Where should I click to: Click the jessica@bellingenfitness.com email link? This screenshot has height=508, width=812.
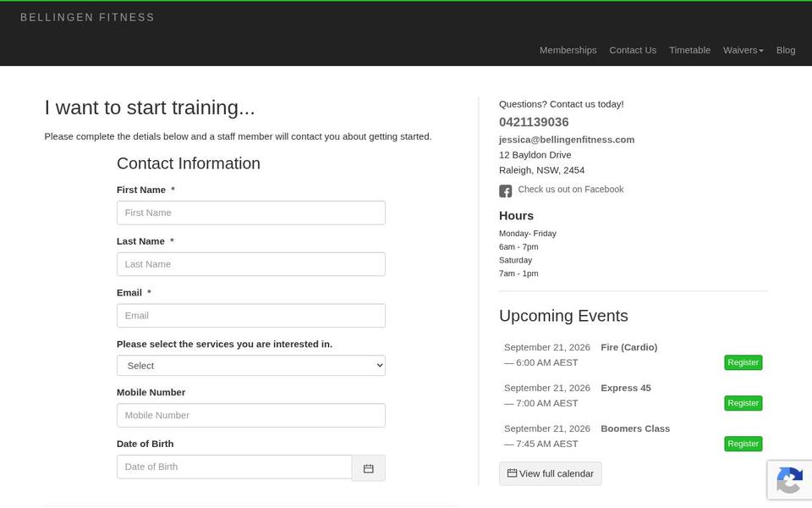[567, 140]
